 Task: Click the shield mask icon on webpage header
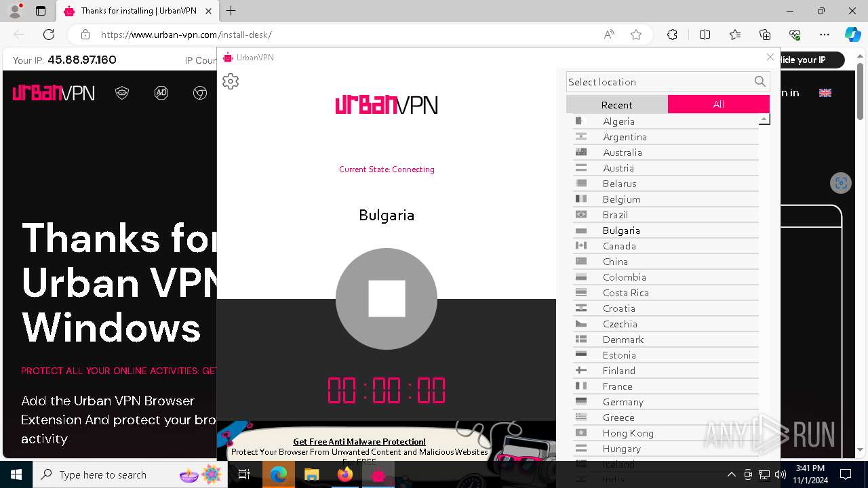coord(122,93)
